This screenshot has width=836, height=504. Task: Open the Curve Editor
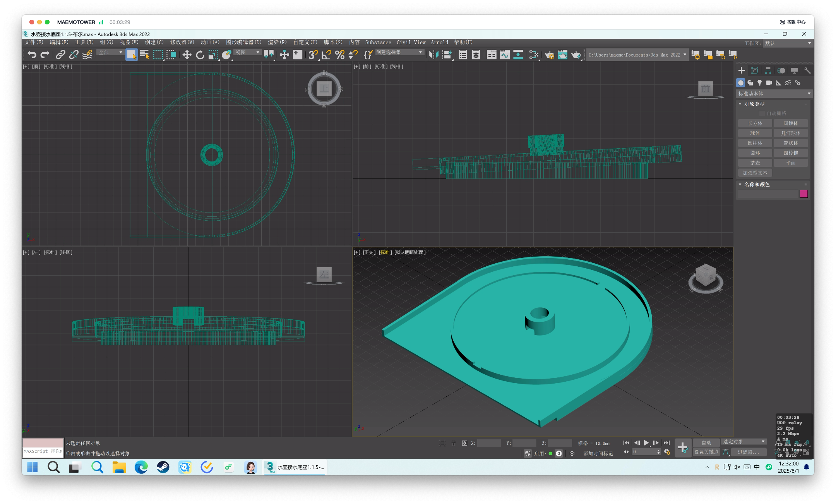pyautogui.click(x=505, y=55)
